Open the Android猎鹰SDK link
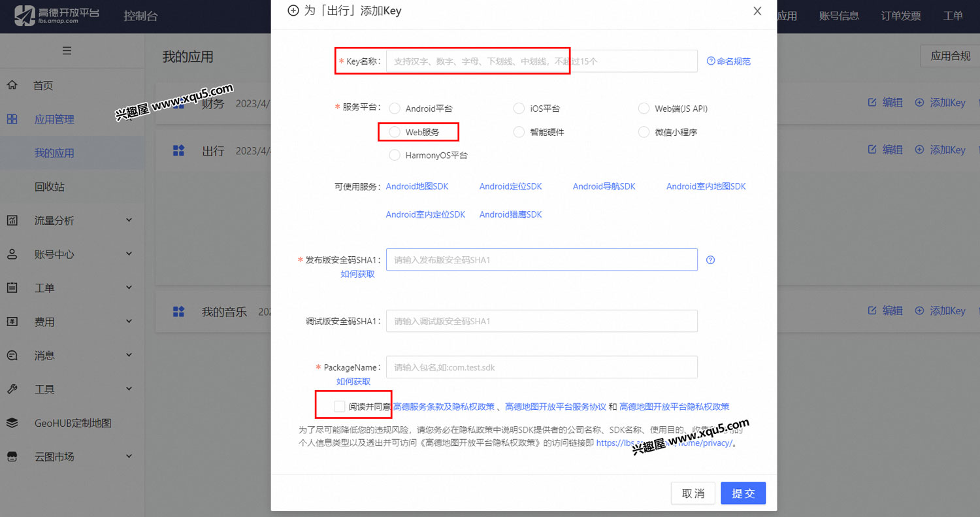 pyautogui.click(x=510, y=214)
